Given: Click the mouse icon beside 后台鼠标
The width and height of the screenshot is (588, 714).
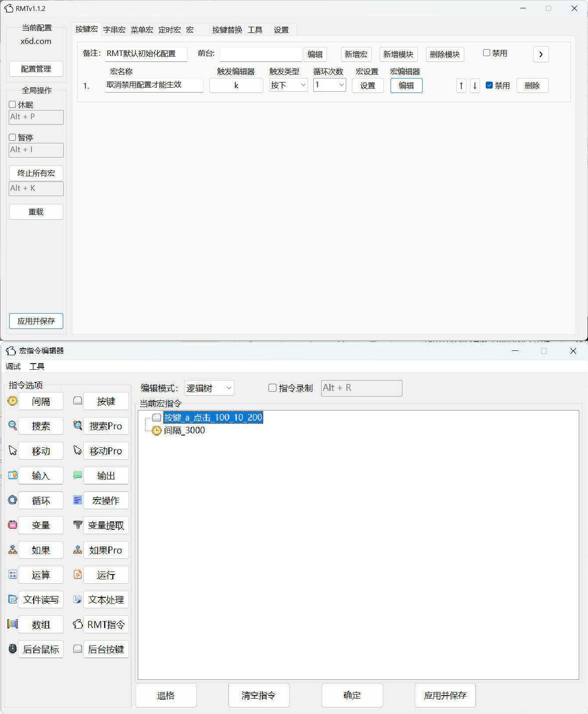Looking at the screenshot, I should point(13,649).
